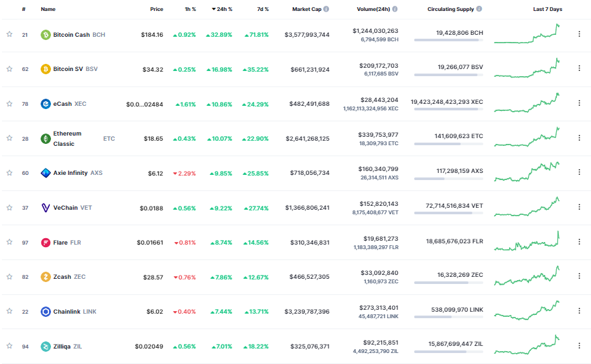This screenshot has width=591, height=364.
Task: Open Chainlink 7-day sparkline chart
Action: pos(527,311)
